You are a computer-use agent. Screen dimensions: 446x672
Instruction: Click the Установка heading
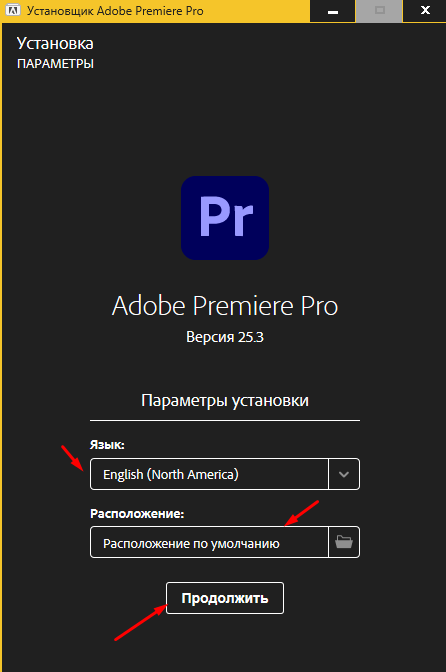tap(55, 43)
